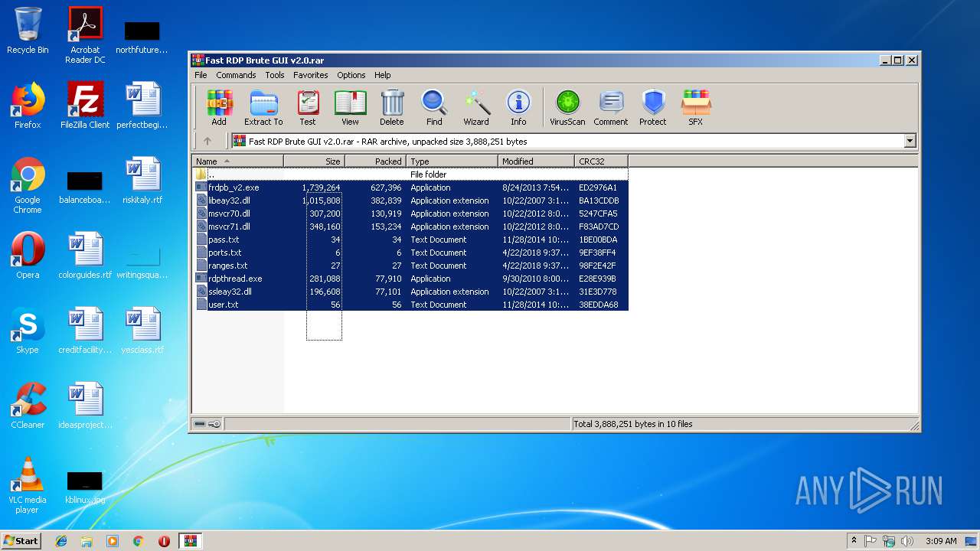Viewport: 980px width, 551px height.
Task: Sort by the Packed column header
Action: pyautogui.click(x=376, y=161)
